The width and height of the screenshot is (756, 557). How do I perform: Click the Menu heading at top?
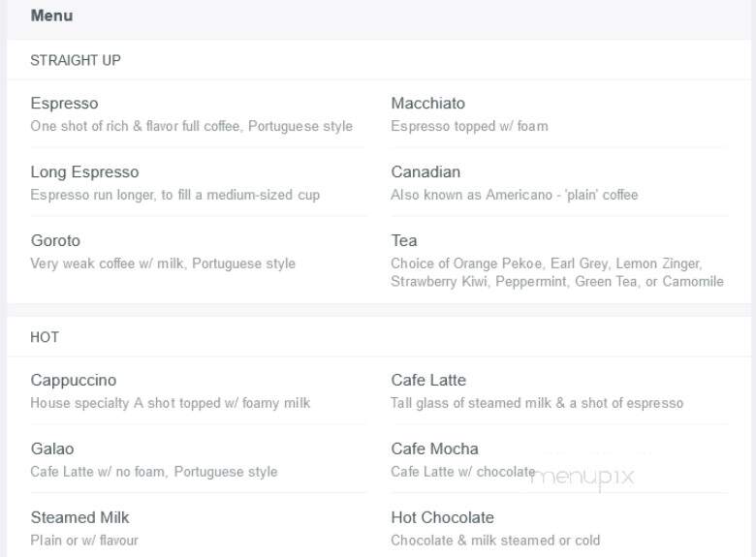click(51, 15)
